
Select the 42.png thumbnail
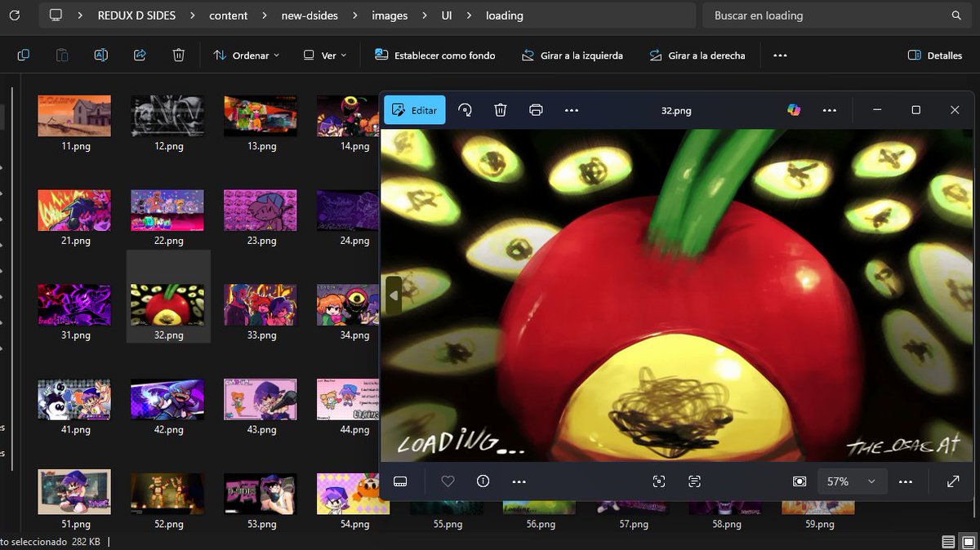[x=167, y=399]
